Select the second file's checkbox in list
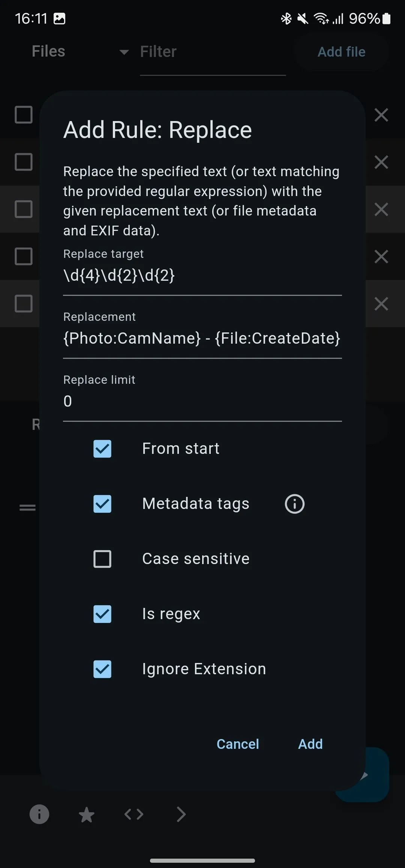The width and height of the screenshot is (405, 868). pyautogui.click(x=24, y=162)
